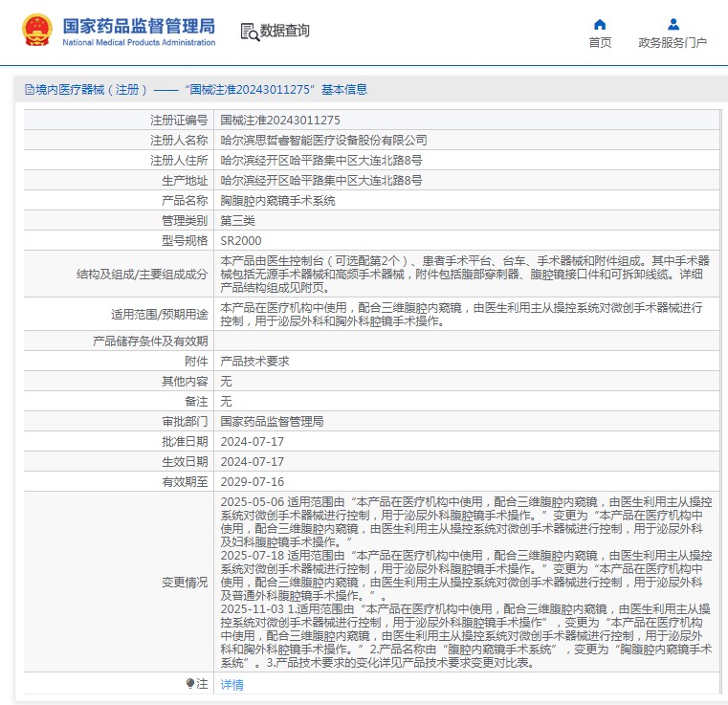Image resolution: width=728 pixels, height=705 pixels.
Task: Select 哈尔滨思哲睿智能医疗设备股份有限公司 text
Action: click(323, 141)
